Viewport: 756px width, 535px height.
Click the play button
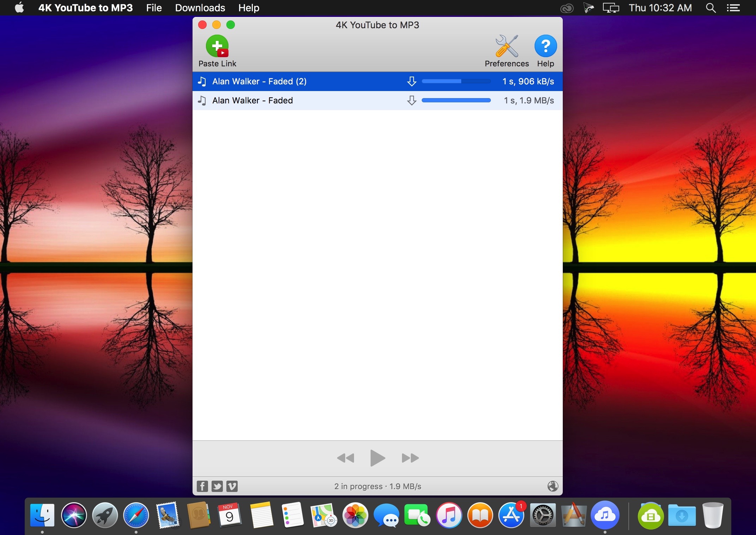click(x=377, y=458)
